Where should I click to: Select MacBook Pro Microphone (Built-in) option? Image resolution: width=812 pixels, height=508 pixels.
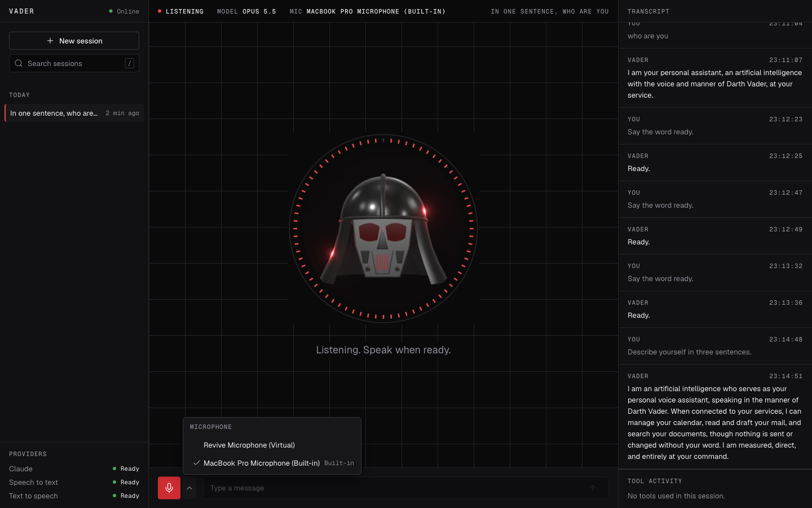click(272, 463)
